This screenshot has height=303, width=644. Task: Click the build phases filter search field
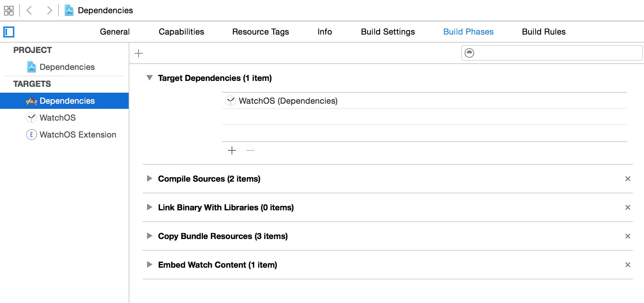click(557, 53)
